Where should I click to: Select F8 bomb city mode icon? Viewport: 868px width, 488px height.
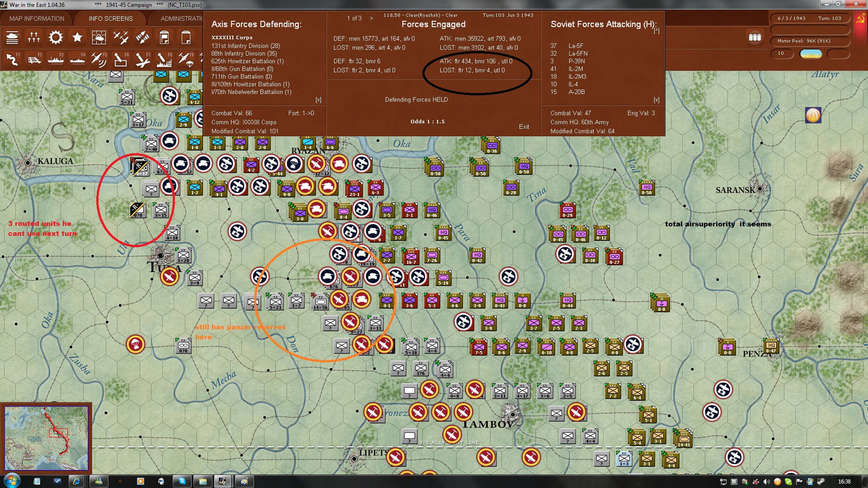coord(164,59)
